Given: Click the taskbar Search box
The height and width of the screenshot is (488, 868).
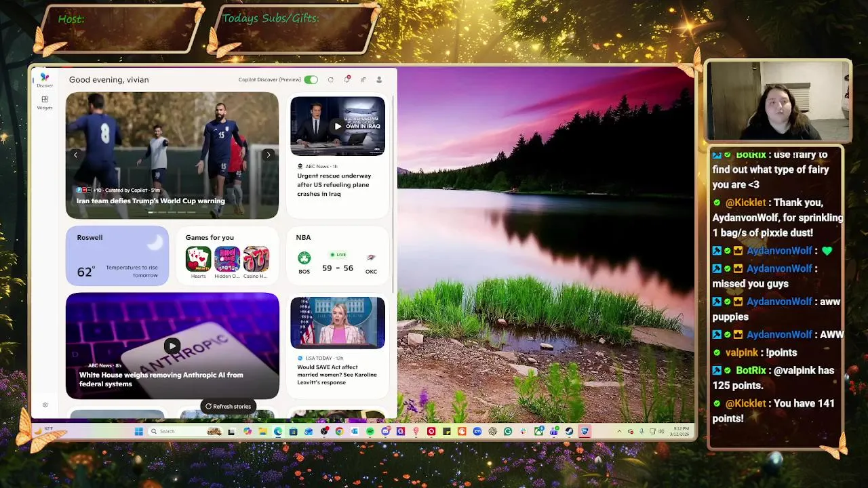Looking at the screenshot, I should coord(186,431).
